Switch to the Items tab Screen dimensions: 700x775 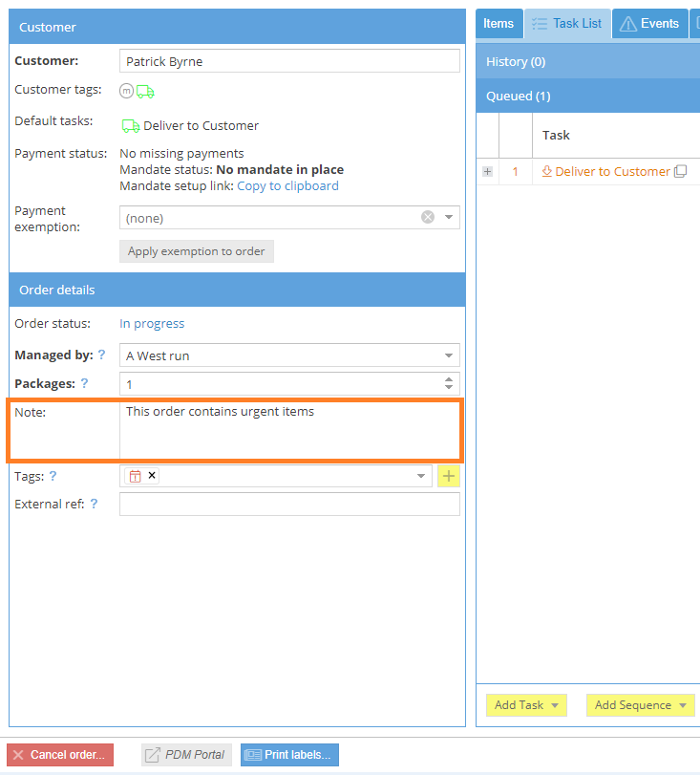pyautogui.click(x=498, y=24)
